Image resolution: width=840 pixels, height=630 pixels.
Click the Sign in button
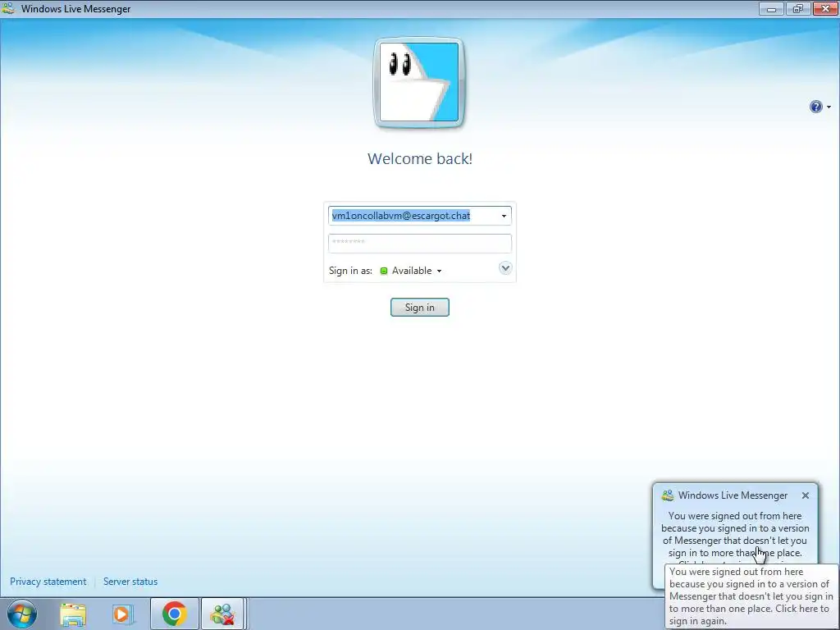pyautogui.click(x=419, y=308)
